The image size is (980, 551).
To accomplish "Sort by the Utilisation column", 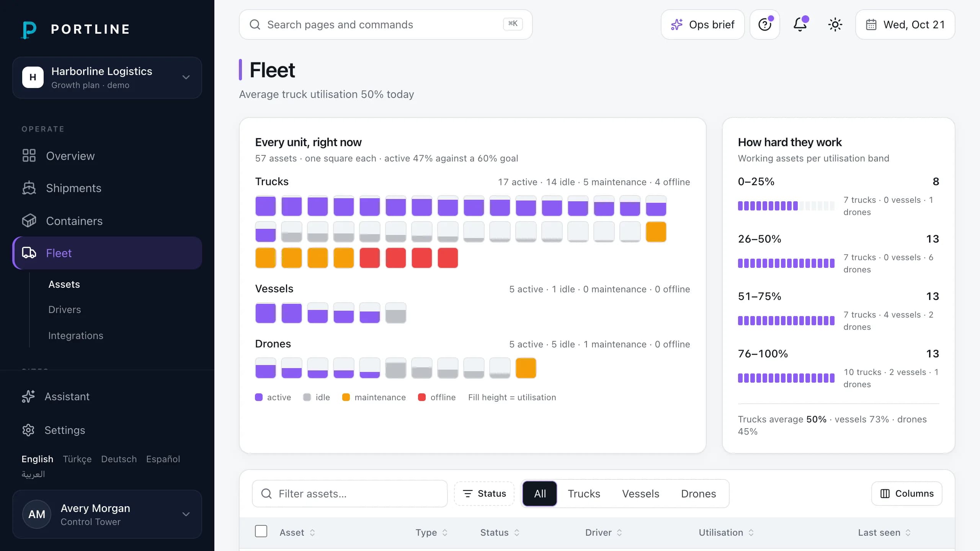I will 726,533.
